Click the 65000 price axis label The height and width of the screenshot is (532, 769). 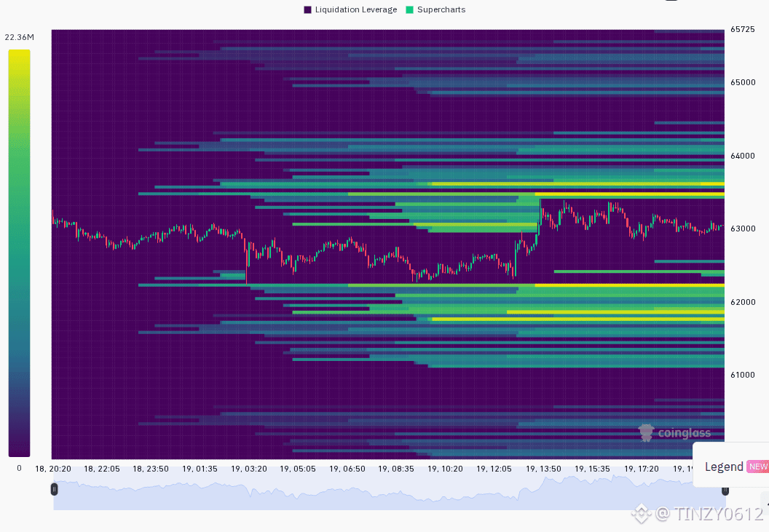coord(743,82)
